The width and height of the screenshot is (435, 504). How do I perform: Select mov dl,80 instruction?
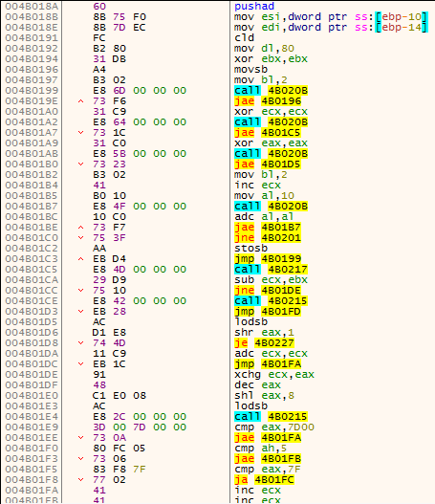tap(264, 48)
